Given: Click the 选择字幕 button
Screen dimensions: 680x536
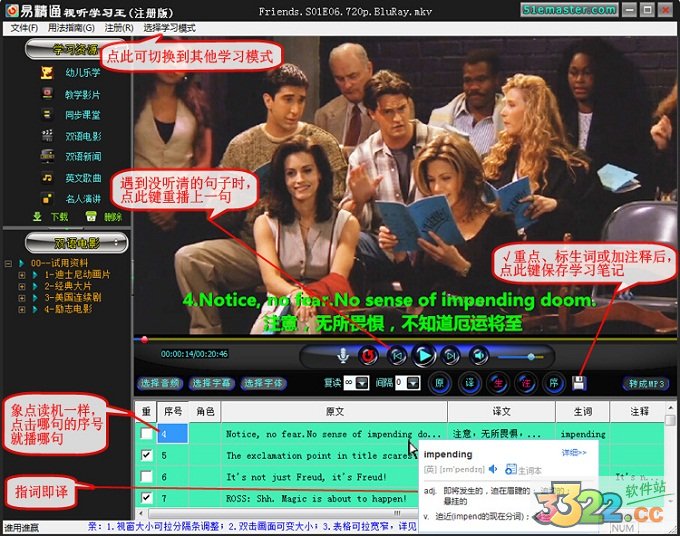Looking at the screenshot, I should 210,383.
